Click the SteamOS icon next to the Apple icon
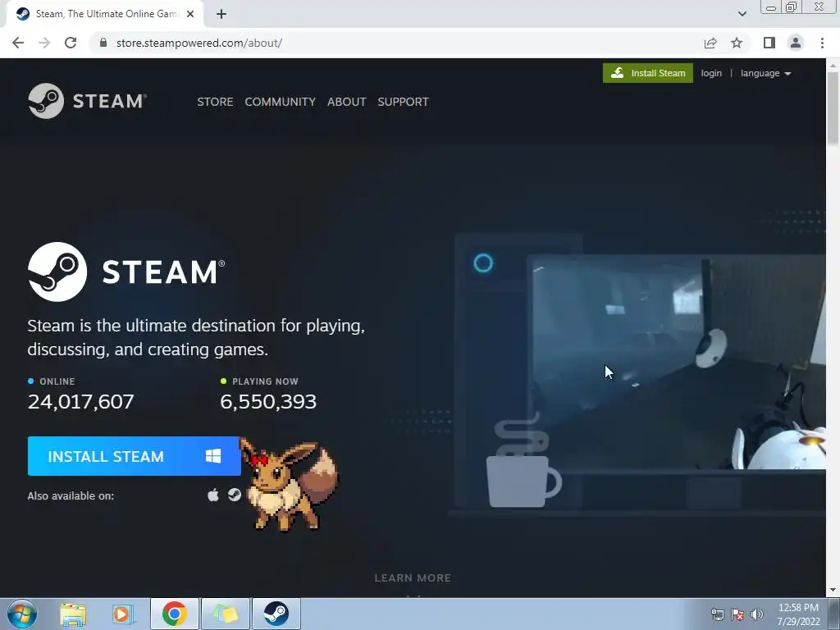The height and width of the screenshot is (630, 840). pyautogui.click(x=234, y=495)
